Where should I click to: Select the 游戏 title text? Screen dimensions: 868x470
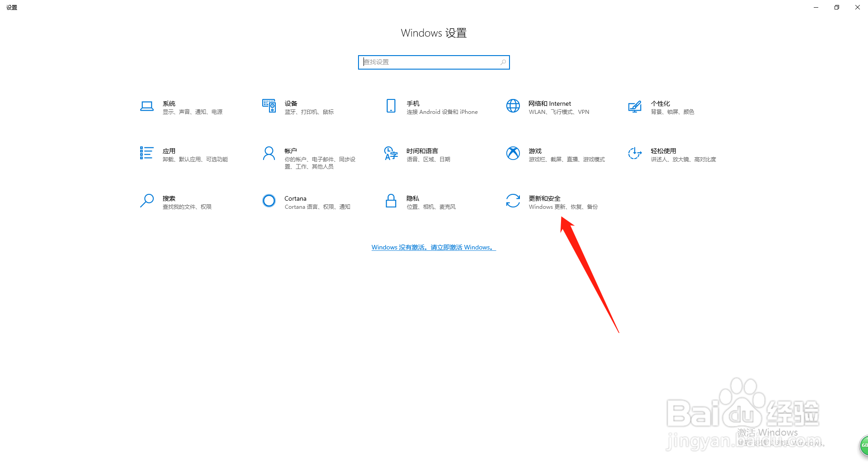[x=535, y=151]
